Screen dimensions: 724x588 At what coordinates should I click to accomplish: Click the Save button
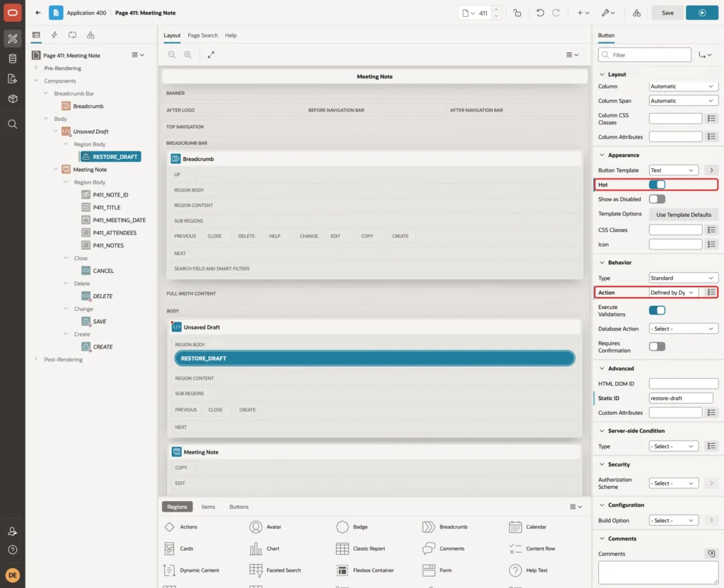click(667, 13)
